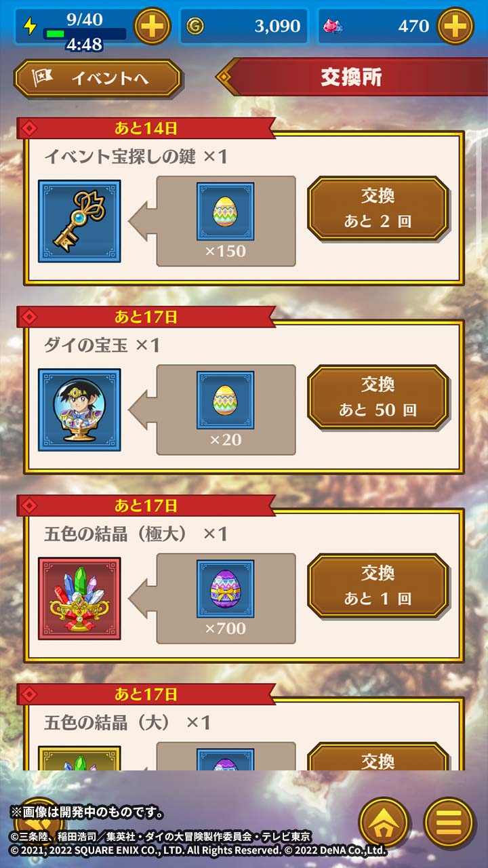Open the hamburger menu icon
Image resolution: width=488 pixels, height=868 pixels.
449,822
